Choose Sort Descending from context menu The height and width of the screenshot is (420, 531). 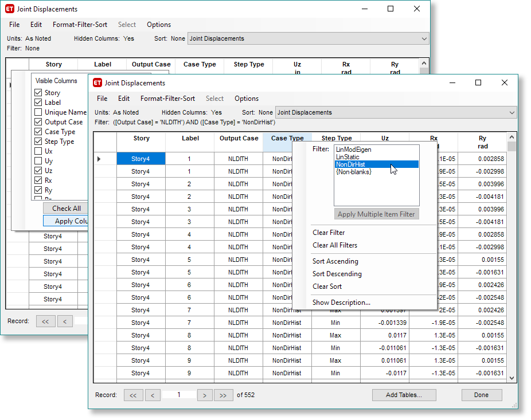pyautogui.click(x=337, y=274)
